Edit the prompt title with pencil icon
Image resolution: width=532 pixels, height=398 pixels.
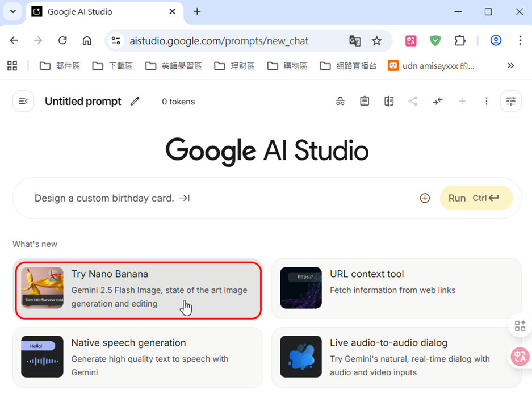pyautogui.click(x=135, y=101)
